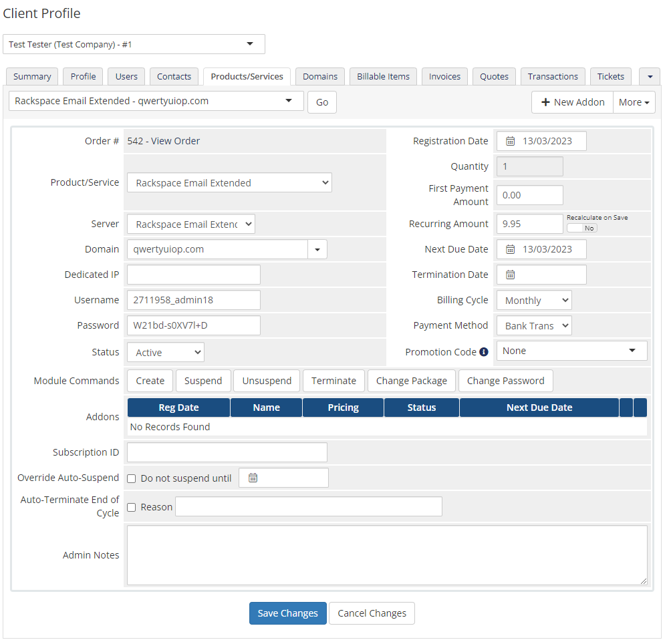Click the Change Password button
The height and width of the screenshot is (644, 667).
click(x=506, y=381)
